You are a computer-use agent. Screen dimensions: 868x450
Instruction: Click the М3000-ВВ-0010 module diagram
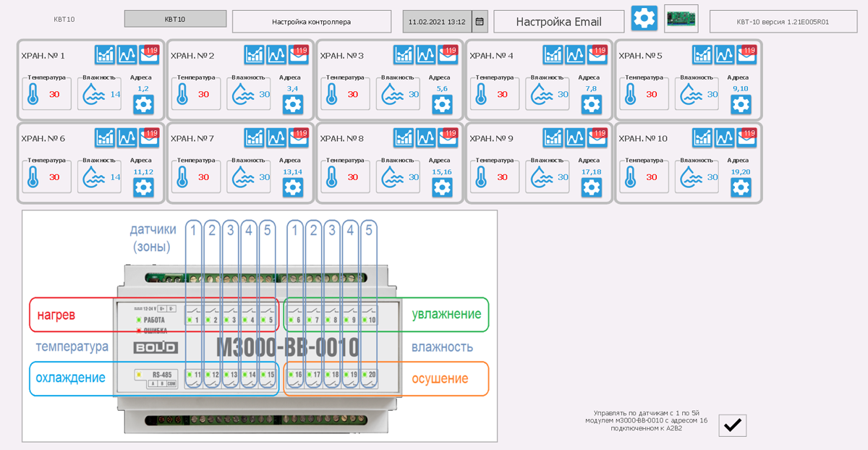click(x=260, y=326)
